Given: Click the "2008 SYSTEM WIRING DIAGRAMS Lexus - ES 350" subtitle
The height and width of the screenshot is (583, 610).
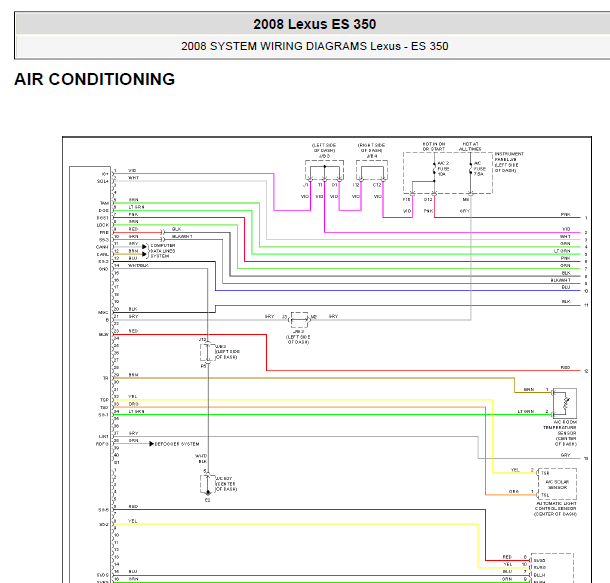Looking at the screenshot, I should [x=314, y=46].
